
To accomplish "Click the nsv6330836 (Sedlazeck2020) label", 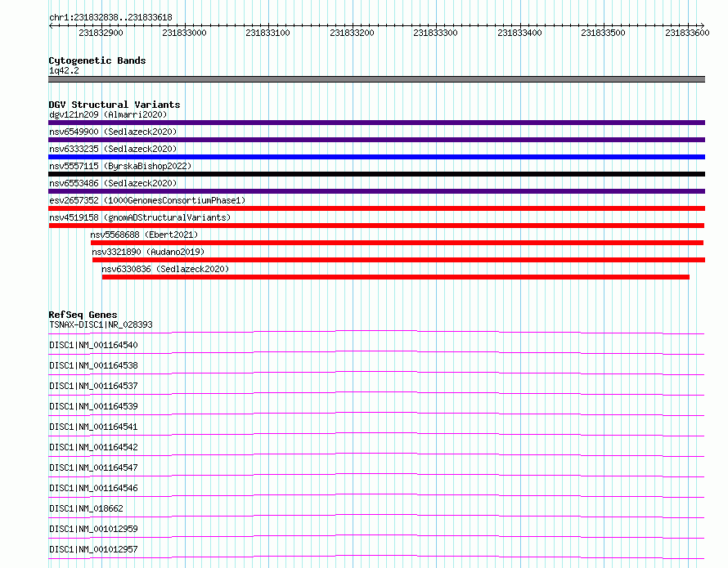I will point(165,269).
